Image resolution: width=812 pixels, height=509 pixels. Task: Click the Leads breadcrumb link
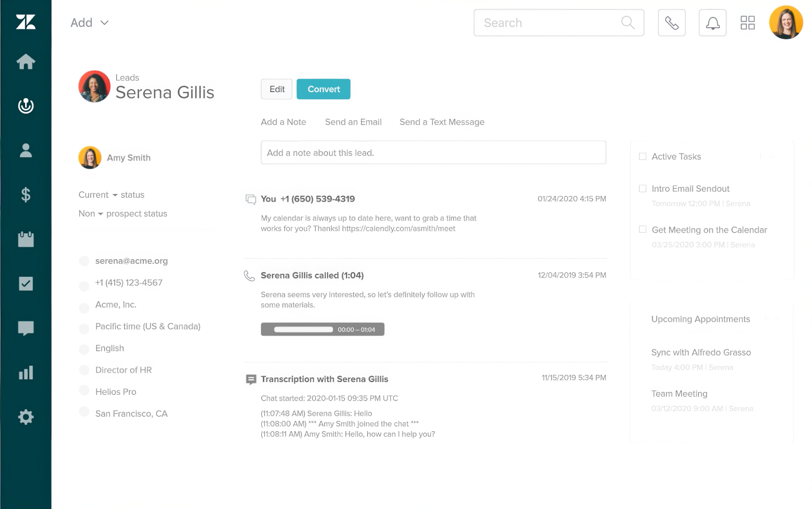tap(127, 78)
